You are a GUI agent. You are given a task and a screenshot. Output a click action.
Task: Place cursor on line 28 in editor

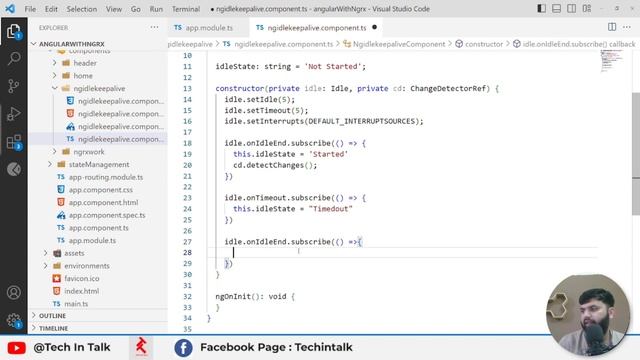(x=402, y=253)
